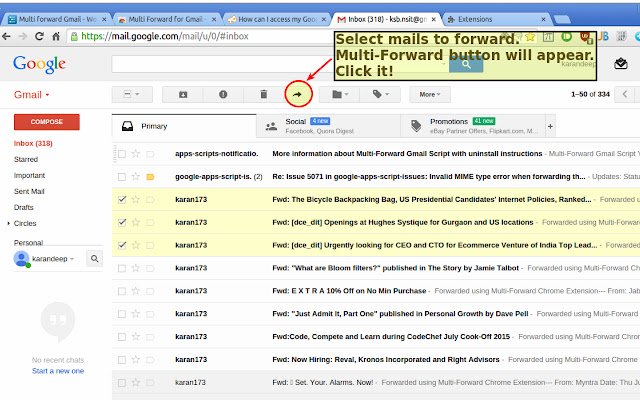Click the Google logo
640x400 pixels.
[x=39, y=64]
